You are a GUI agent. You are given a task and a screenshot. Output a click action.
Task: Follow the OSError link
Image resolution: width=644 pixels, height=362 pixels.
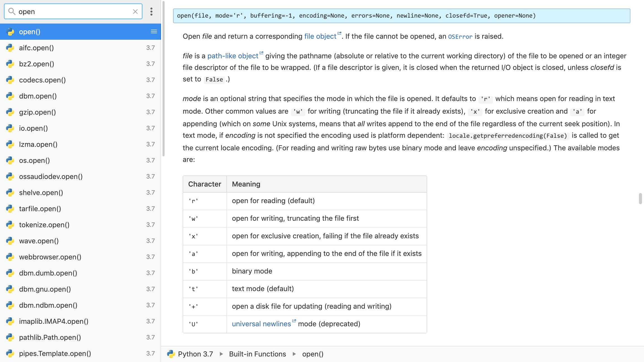coord(460,37)
